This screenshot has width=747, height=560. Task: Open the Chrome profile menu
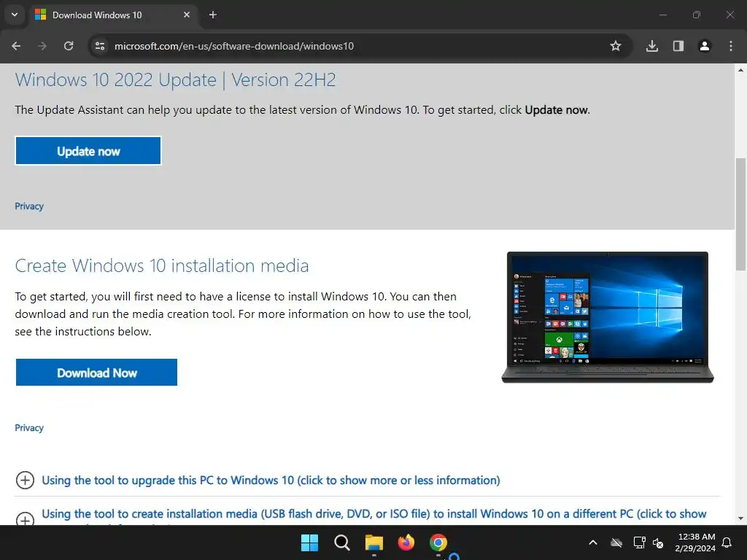tap(704, 46)
